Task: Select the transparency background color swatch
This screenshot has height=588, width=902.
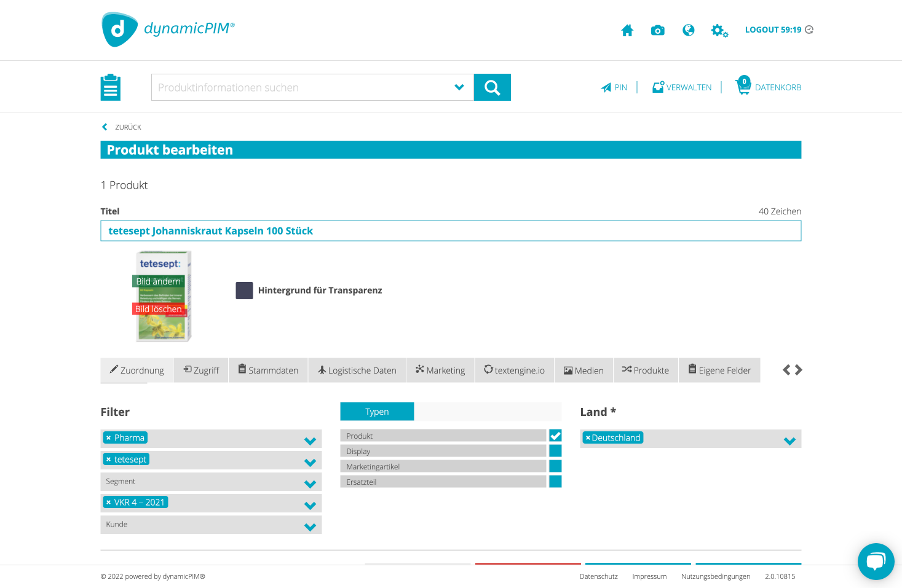Action: coord(244,291)
